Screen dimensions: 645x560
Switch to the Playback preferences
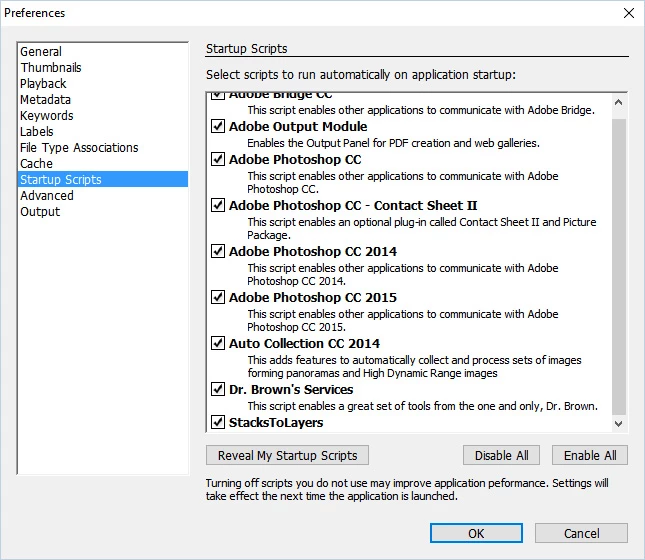point(103,84)
